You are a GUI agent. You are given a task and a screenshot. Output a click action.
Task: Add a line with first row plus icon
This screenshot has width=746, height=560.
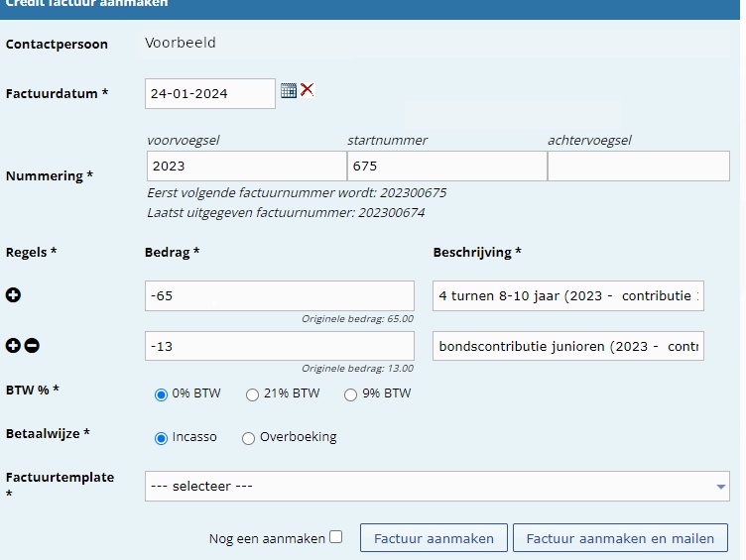click(14, 296)
